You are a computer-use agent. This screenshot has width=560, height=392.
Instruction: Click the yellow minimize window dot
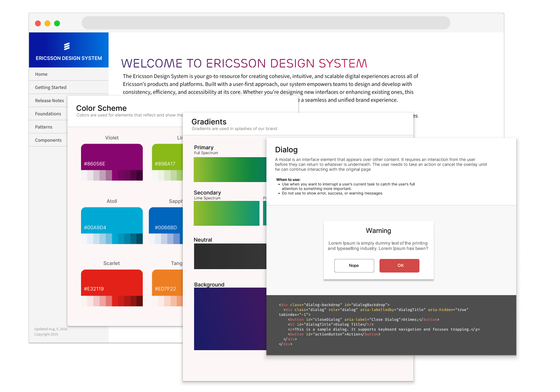[47, 23]
